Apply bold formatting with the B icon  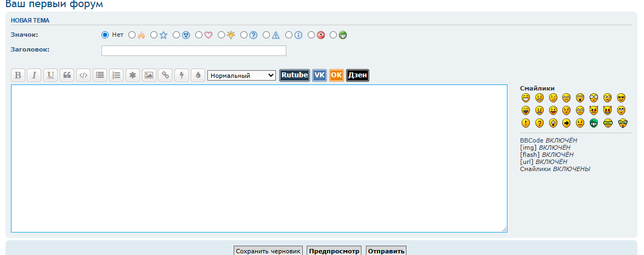[18, 75]
